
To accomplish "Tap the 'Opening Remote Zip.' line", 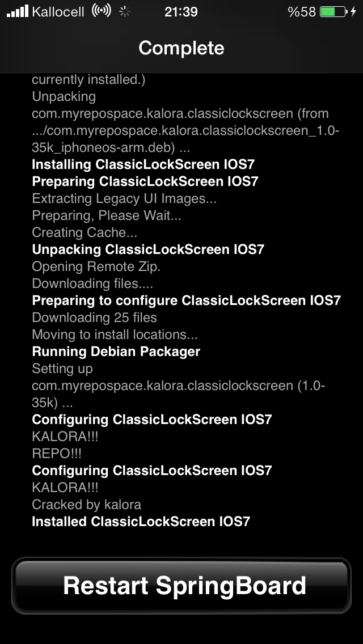I will [x=96, y=266].
